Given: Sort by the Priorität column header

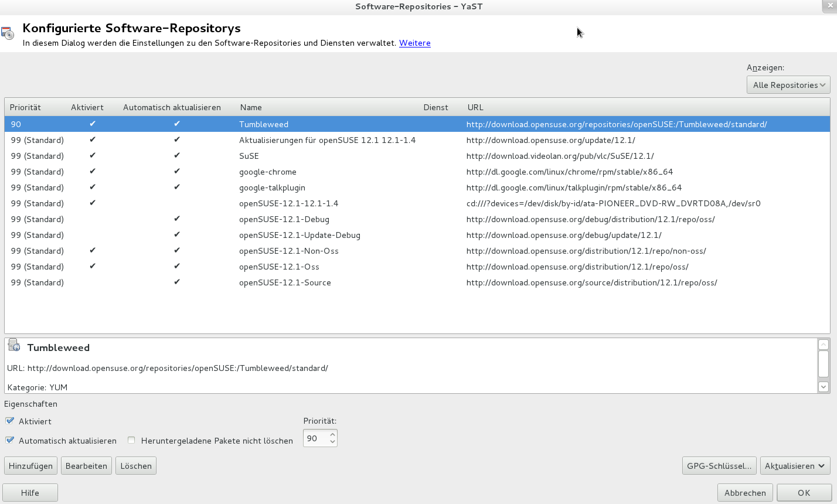Looking at the screenshot, I should tap(25, 107).
